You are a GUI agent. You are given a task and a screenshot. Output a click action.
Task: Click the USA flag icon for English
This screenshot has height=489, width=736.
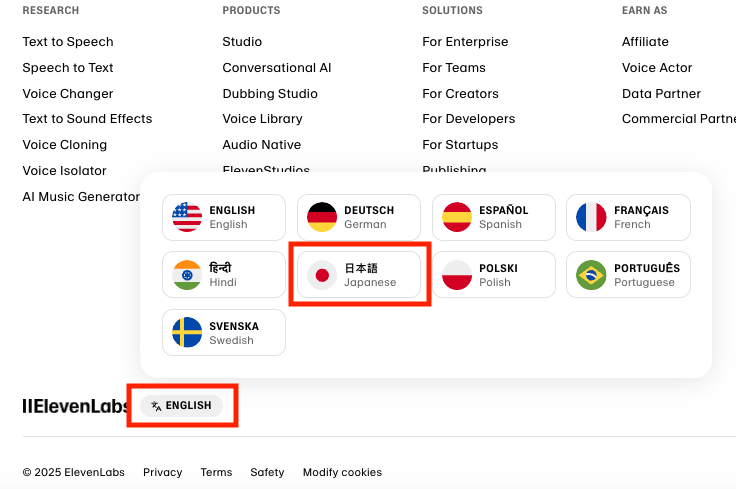[187, 217]
